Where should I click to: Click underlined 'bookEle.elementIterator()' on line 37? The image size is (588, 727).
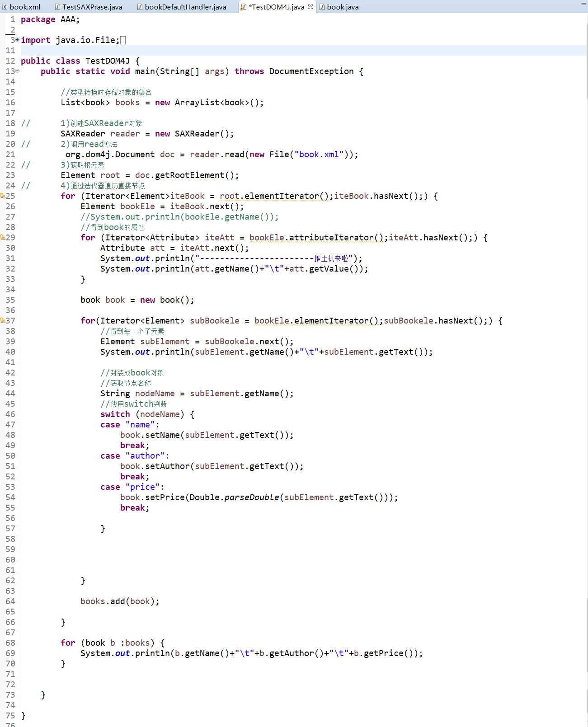[x=316, y=321]
